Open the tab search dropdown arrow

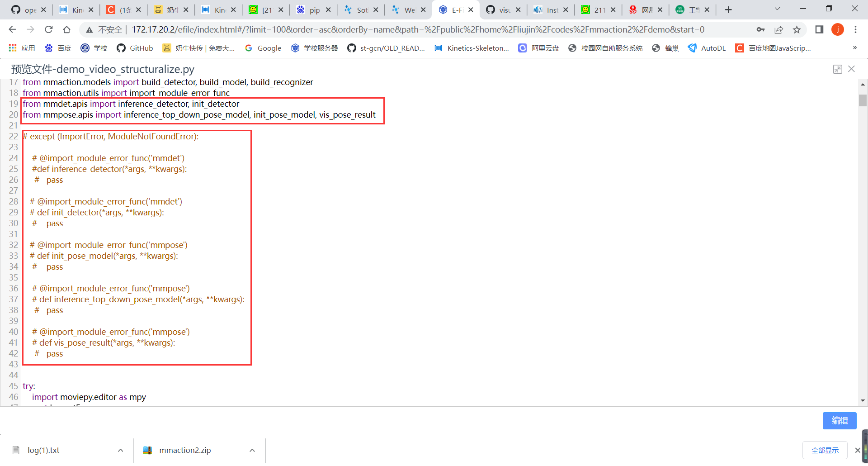click(777, 9)
